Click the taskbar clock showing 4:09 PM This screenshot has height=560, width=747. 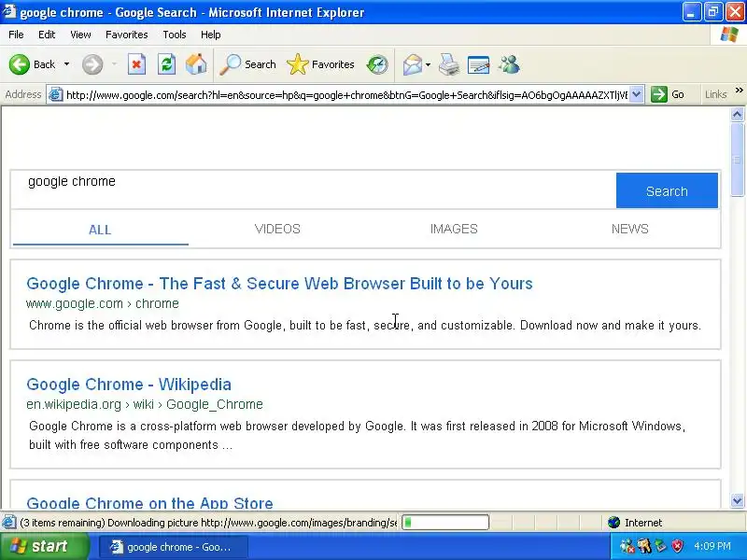[x=712, y=546]
